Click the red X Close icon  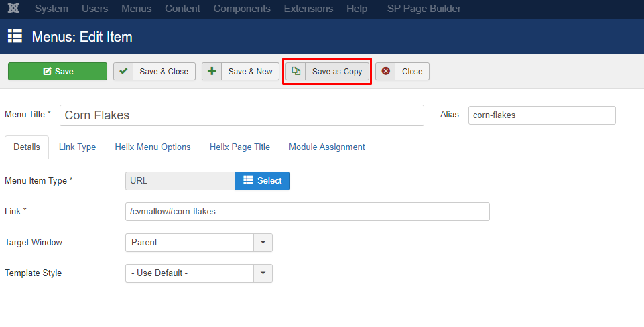[385, 71]
